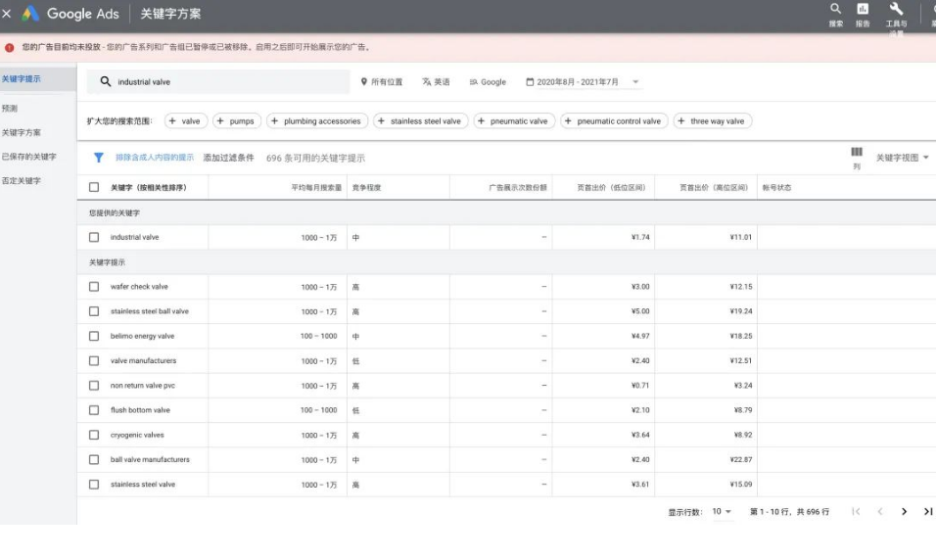This screenshot has height=560, width=936.
Task: Click the Google Ads logo
Action: [x=31, y=14]
